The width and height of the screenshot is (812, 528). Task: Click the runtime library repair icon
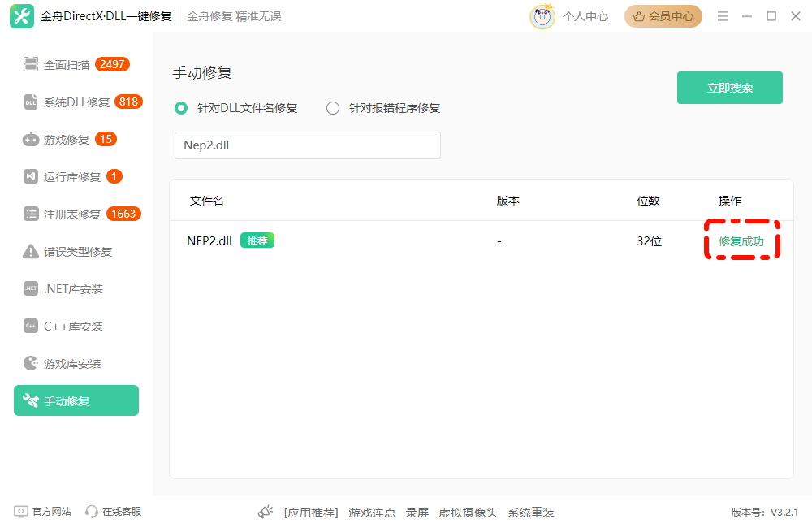point(31,177)
